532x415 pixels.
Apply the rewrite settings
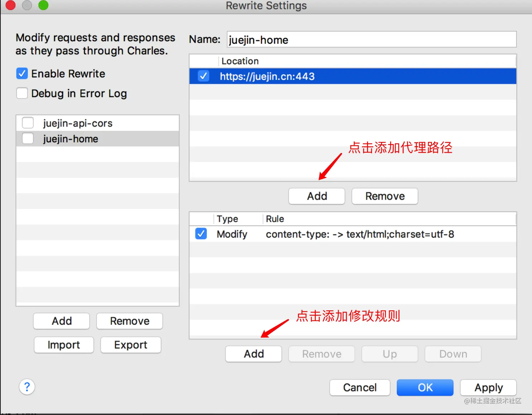(488, 387)
